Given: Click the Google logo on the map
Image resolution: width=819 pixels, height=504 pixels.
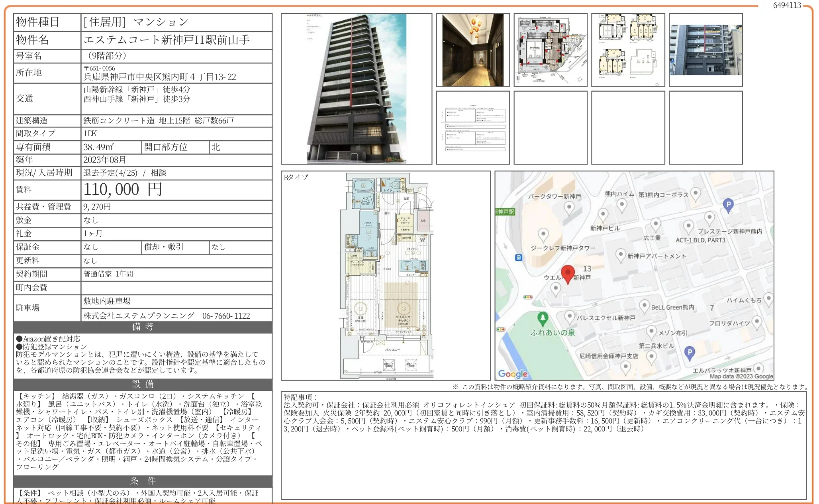Looking at the screenshot, I should pyautogui.click(x=513, y=374).
